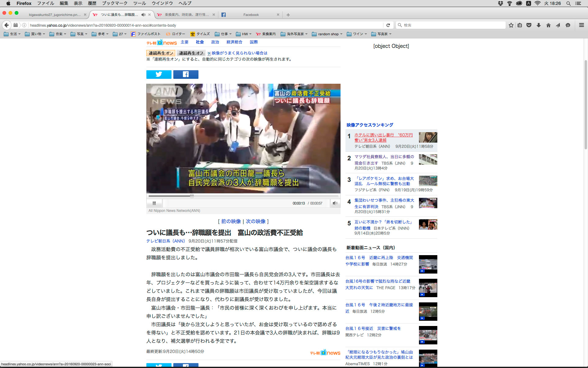588x368 pixels.
Task: Switch to the Facebook tab
Action: click(251, 15)
